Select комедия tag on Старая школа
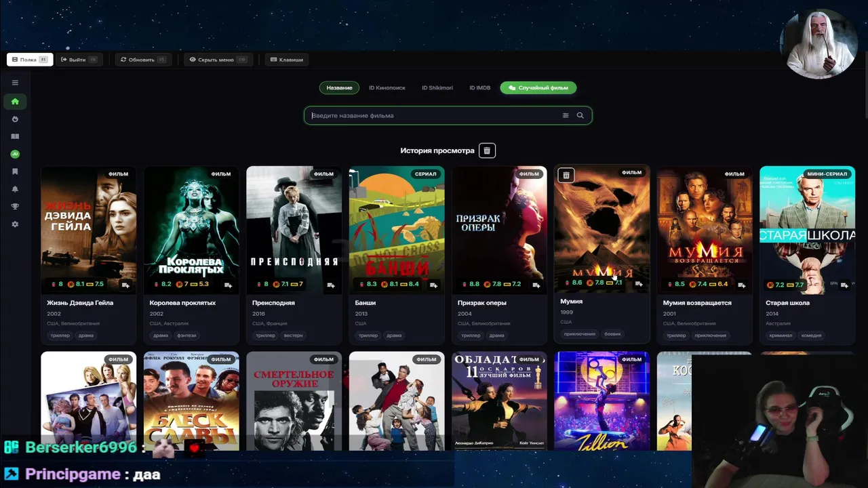The image size is (868, 488). tap(811, 335)
